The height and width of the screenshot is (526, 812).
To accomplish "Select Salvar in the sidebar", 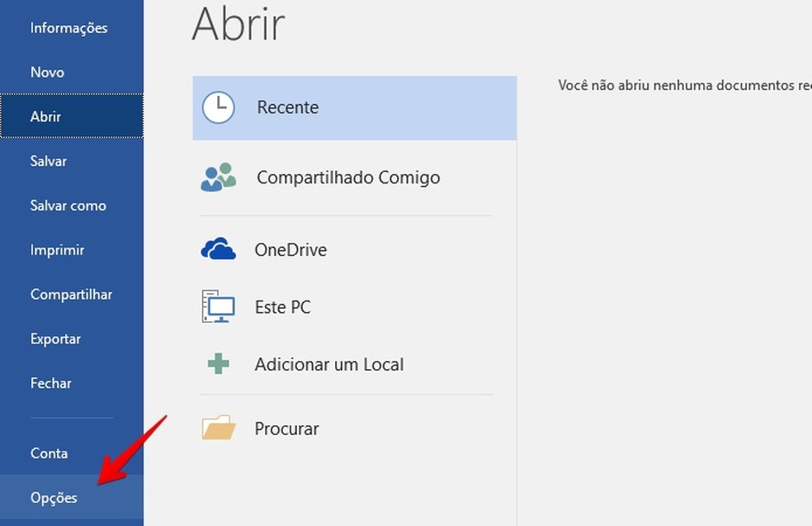I will point(48,161).
